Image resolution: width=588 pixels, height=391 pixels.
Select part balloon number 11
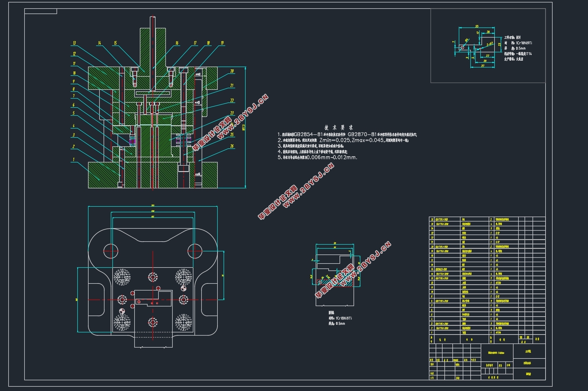click(x=74, y=63)
